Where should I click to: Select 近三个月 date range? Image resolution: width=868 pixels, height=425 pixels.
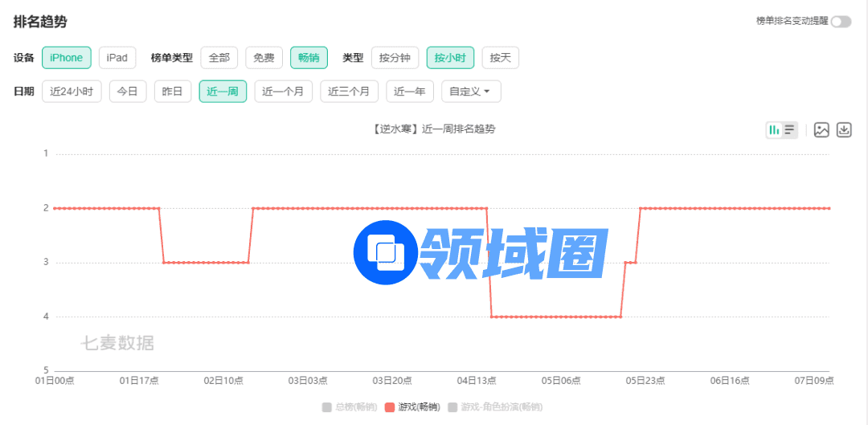click(x=349, y=92)
